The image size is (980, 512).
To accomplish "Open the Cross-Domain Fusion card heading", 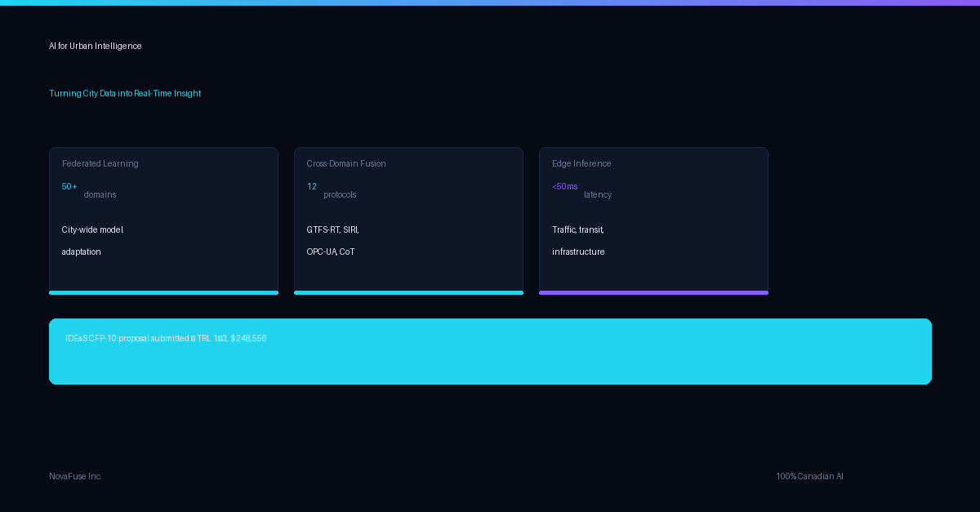I will point(346,164).
